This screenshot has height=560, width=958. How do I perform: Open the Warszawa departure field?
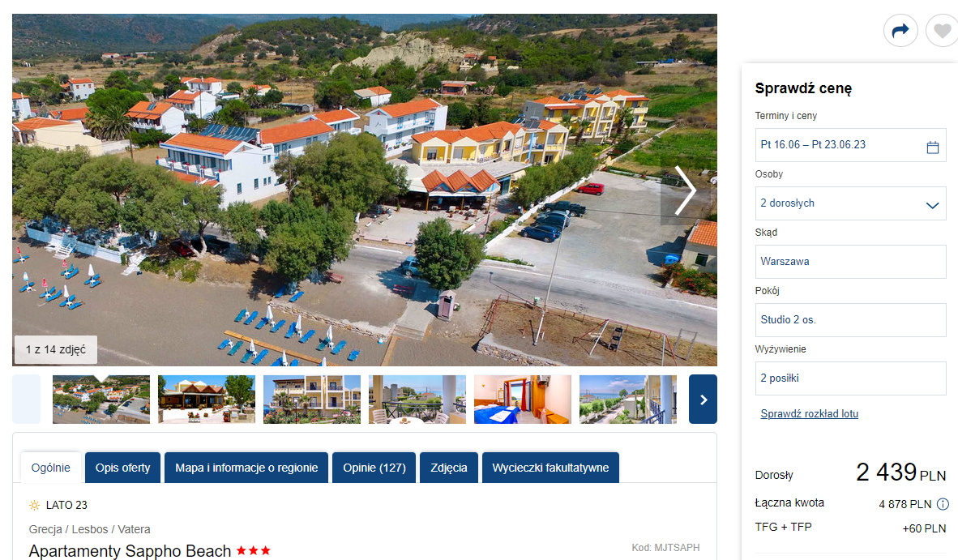point(850,262)
